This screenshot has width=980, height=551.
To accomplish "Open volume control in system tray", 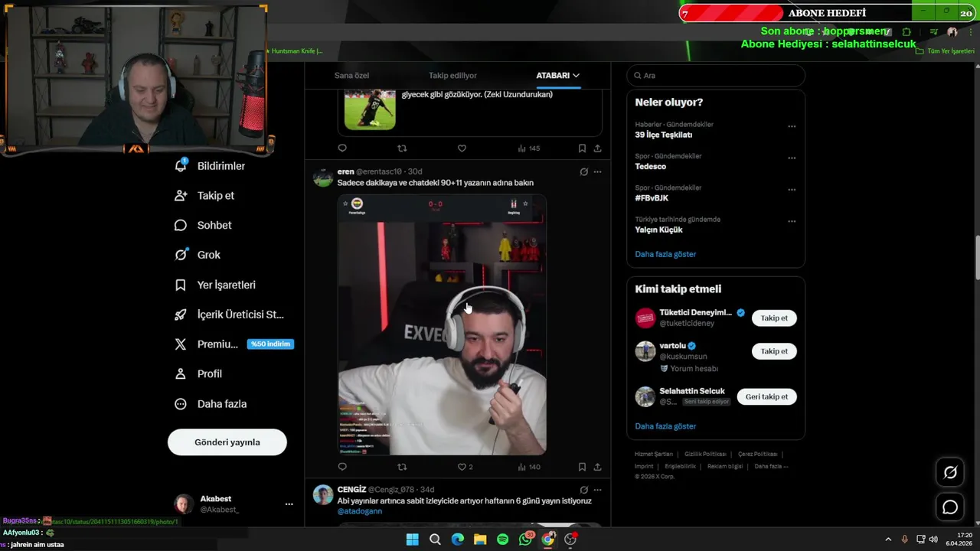I will [x=933, y=540].
